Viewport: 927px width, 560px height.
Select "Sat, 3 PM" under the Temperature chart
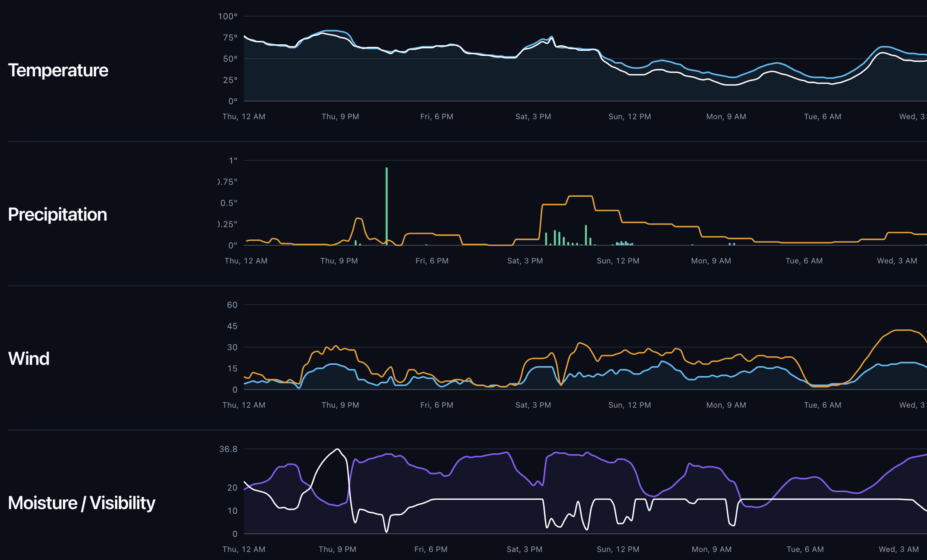[x=533, y=116]
